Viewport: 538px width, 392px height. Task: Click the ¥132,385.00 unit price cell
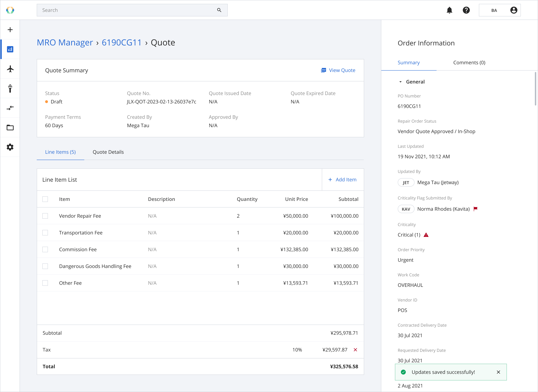tap(294, 249)
